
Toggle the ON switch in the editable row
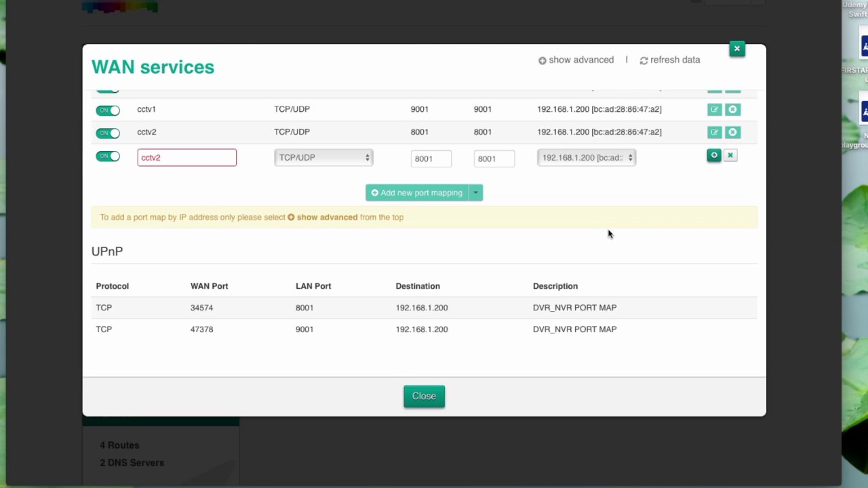[108, 157]
